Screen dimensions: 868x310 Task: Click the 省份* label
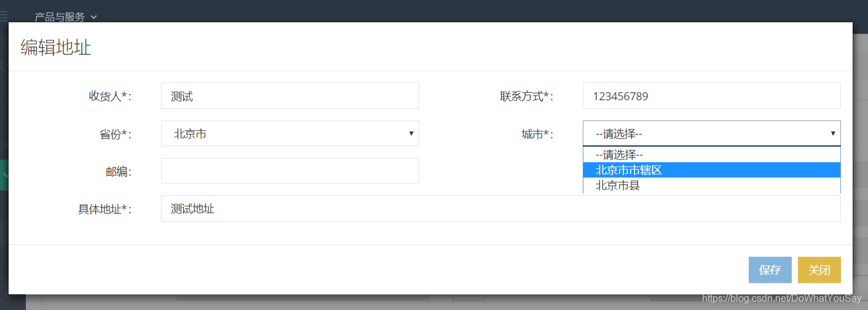coord(116,134)
